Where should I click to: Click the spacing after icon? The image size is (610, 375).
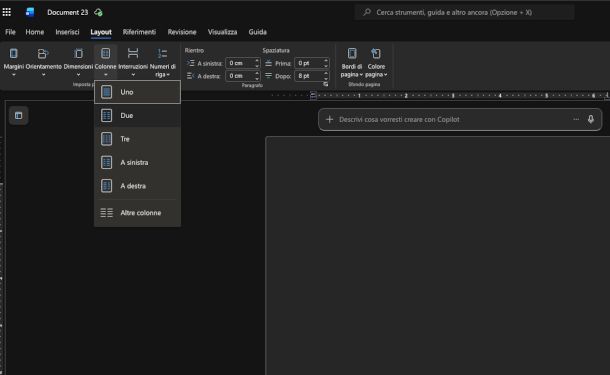coord(268,76)
